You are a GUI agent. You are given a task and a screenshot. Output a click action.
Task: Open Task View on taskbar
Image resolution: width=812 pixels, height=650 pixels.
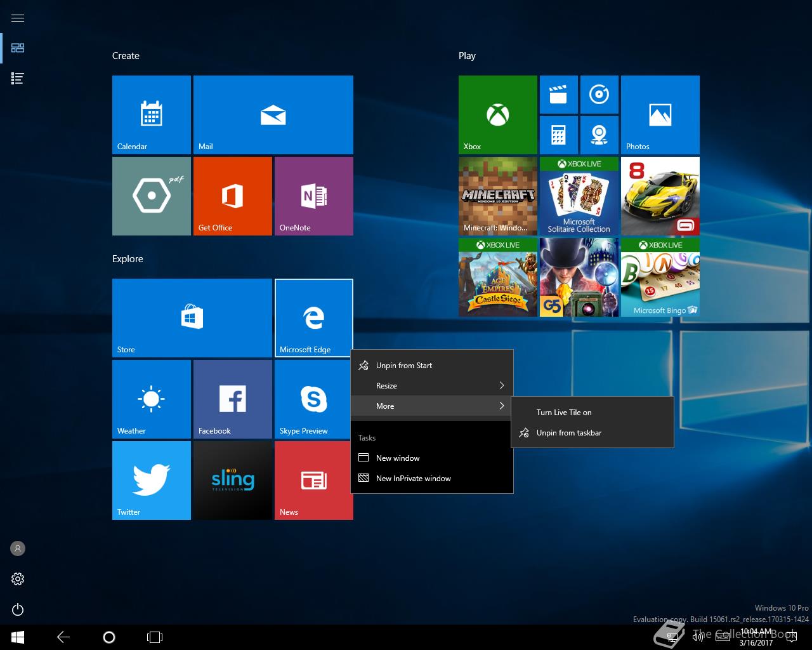tap(155, 637)
